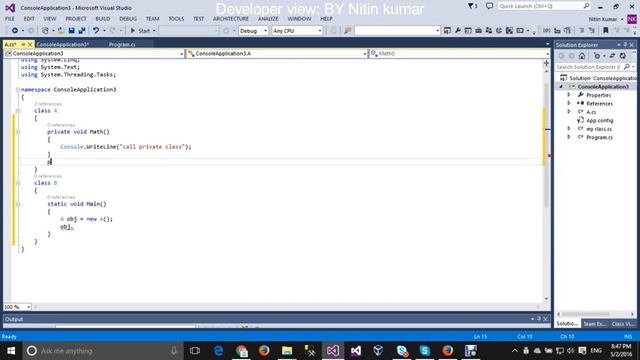640x360 pixels.
Task: Open Microsoft Edge from the taskbar
Action: click(218, 351)
